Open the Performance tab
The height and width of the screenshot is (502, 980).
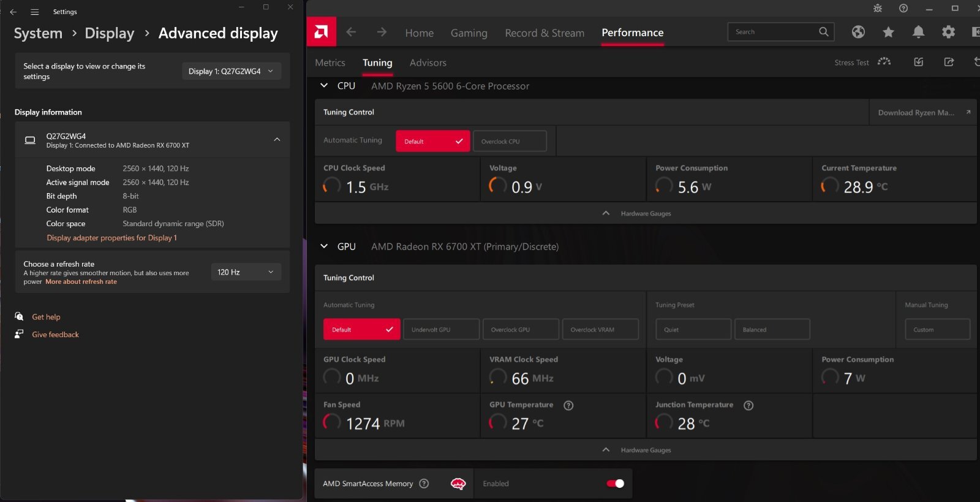633,32
